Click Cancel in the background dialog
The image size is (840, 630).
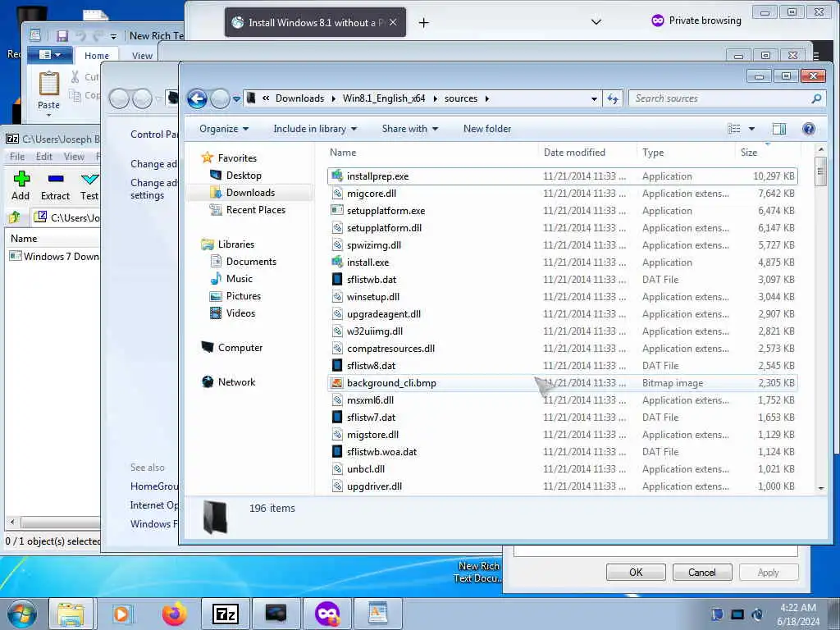click(702, 572)
